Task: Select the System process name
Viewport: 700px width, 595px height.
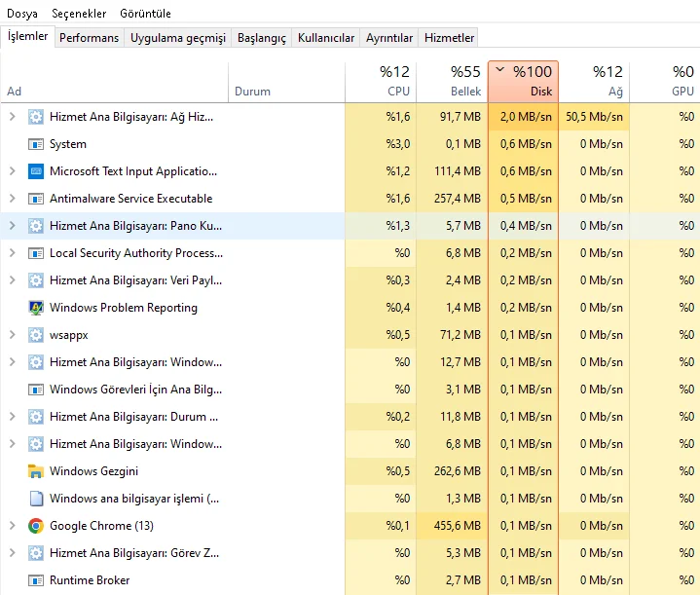Action: pyautogui.click(x=68, y=144)
